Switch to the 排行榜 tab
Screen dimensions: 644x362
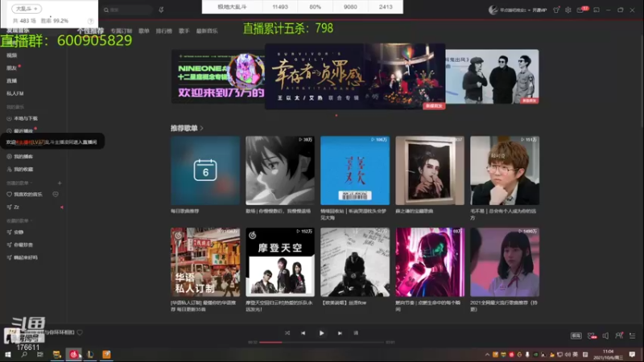click(x=164, y=31)
